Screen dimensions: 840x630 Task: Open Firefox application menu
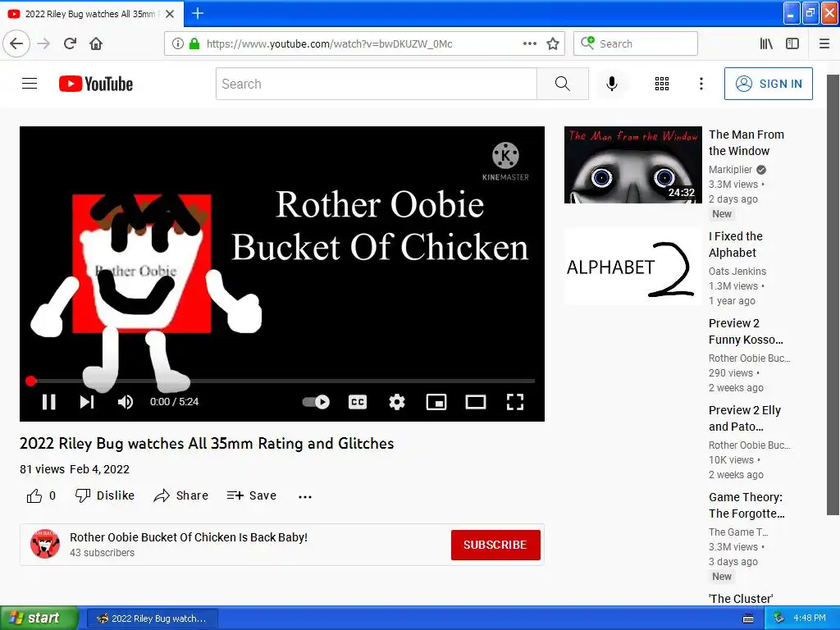click(824, 43)
